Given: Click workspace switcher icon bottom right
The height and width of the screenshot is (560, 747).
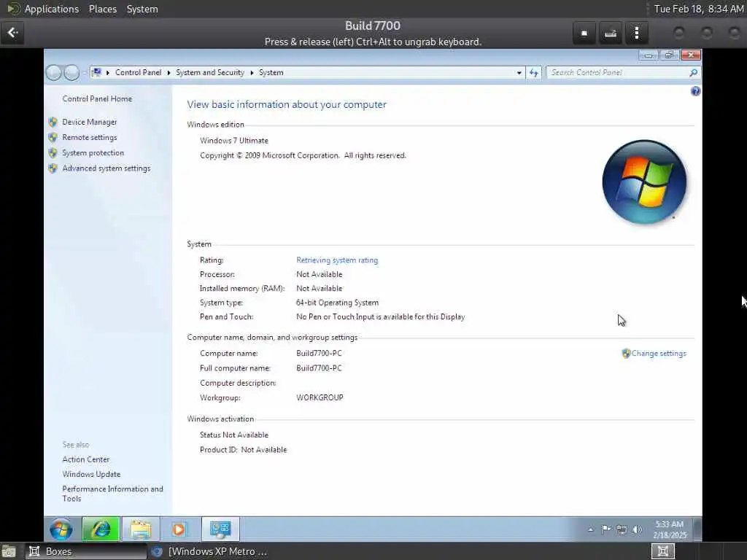Looking at the screenshot, I should point(662,551).
